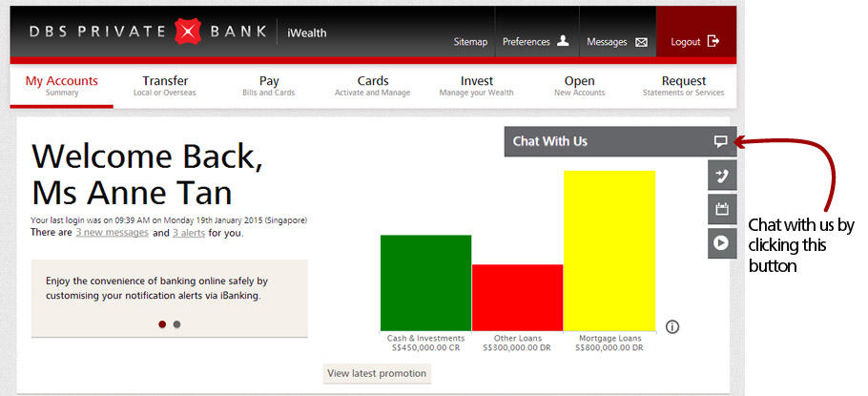Go to the Sitemap link
This screenshot has height=396, width=868.
point(470,42)
